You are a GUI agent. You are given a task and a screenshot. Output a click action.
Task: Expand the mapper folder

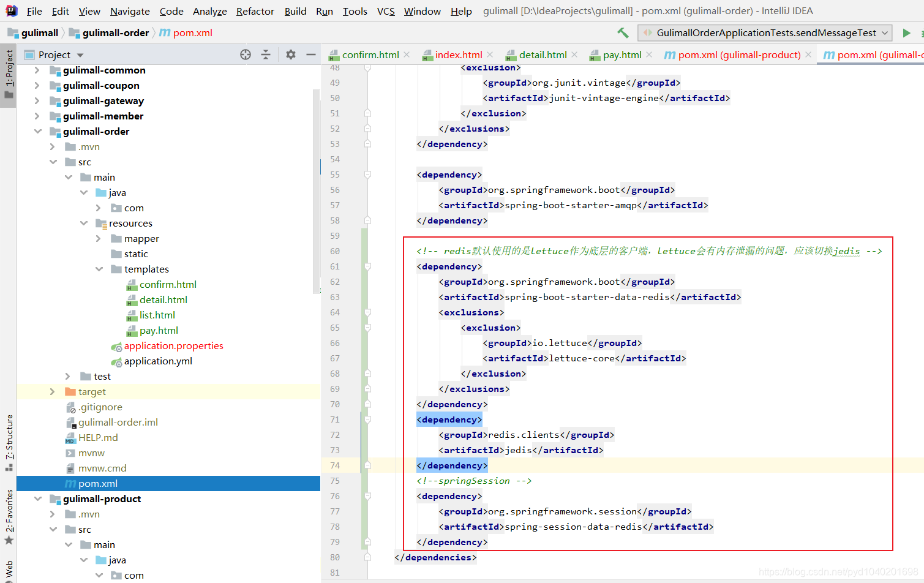[99, 238]
